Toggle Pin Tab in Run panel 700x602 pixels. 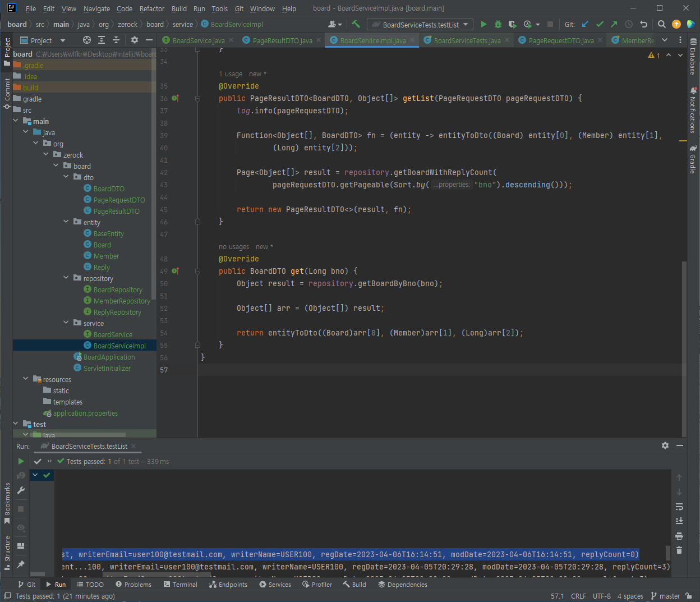click(x=21, y=564)
